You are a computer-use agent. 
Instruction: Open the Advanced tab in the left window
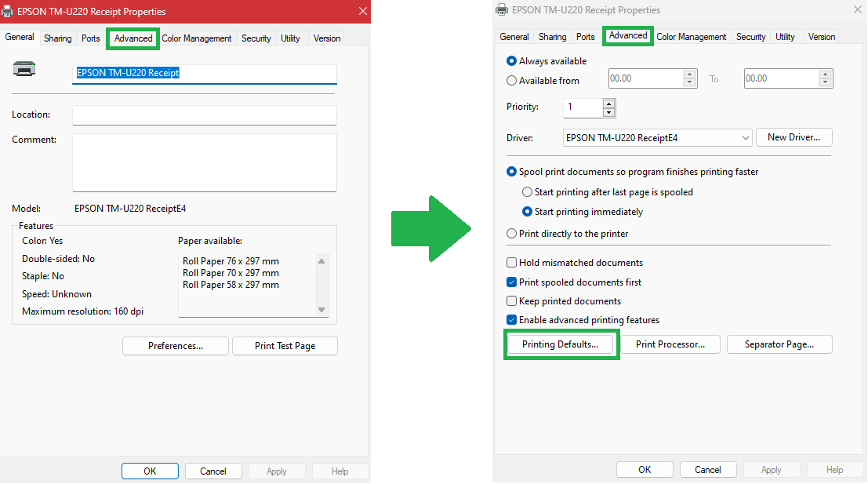(133, 38)
